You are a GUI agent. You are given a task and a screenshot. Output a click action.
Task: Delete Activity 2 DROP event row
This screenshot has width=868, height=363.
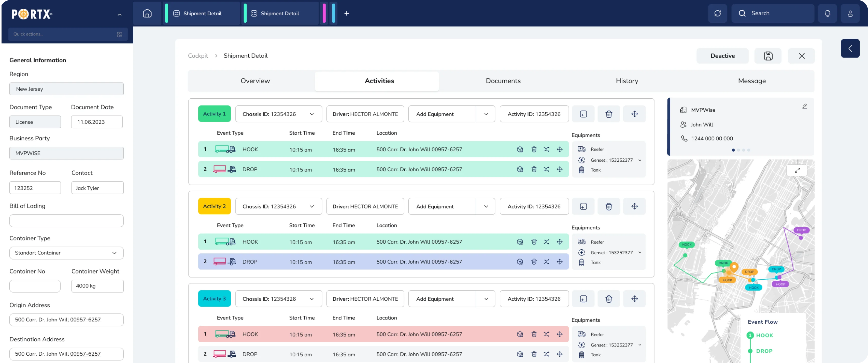point(534,262)
